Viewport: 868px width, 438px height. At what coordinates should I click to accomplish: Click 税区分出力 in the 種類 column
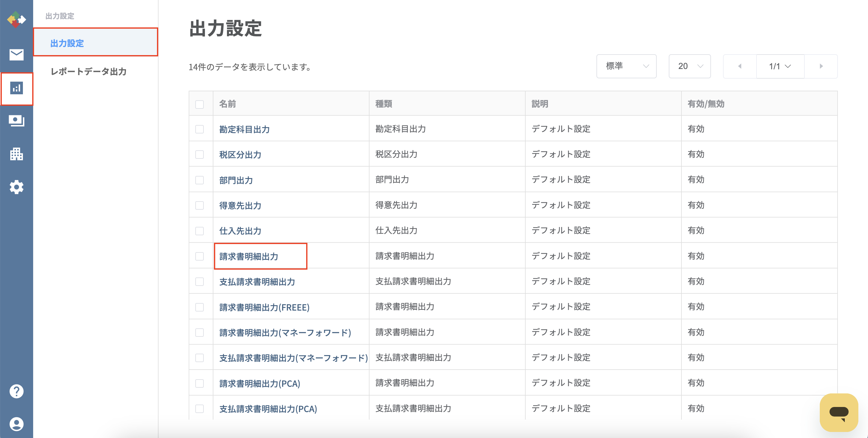tap(396, 154)
